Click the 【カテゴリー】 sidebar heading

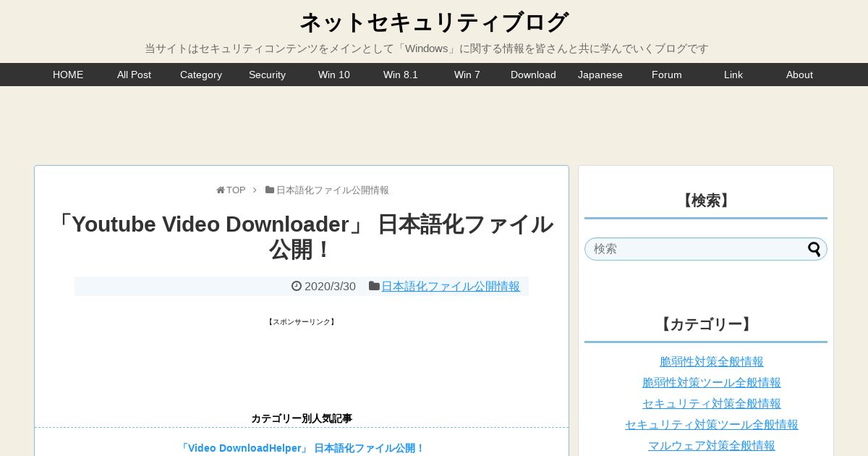coord(706,324)
